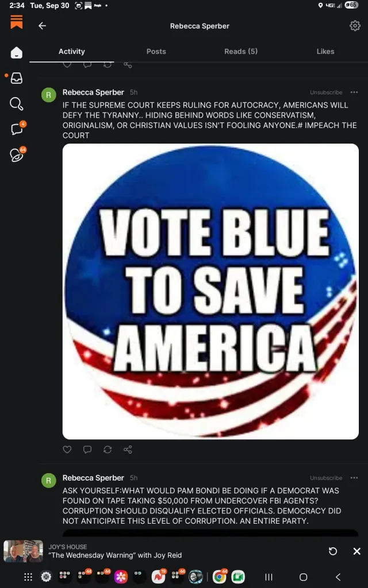
Task: Switch to the Likes tab
Action: coord(325,51)
